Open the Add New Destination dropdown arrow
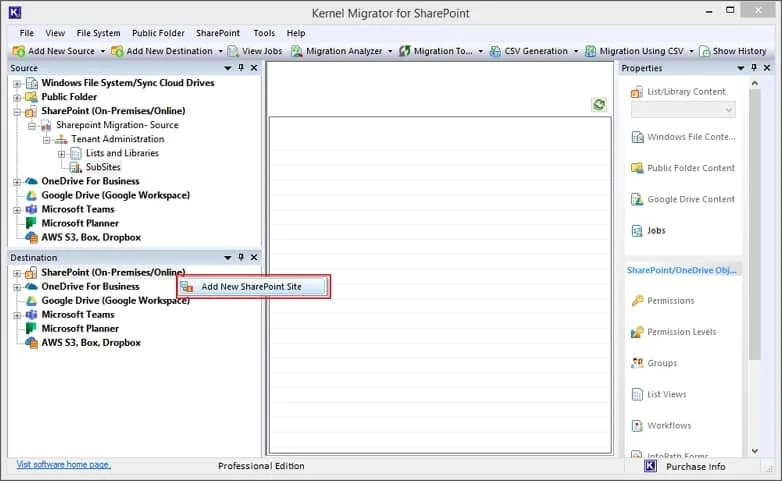 coord(220,51)
